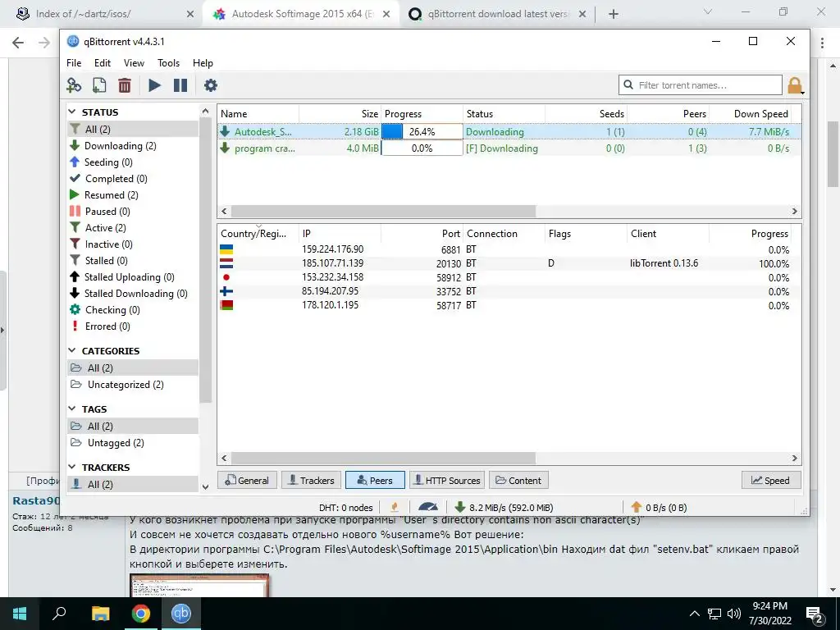Viewport: 840px width, 630px height.
Task: Sort peers by Country/Region header
Action: [258, 234]
